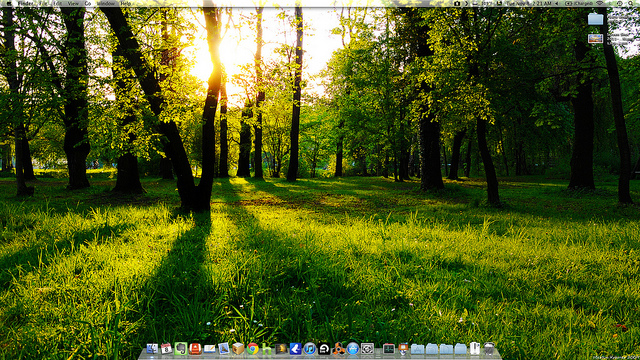Viewport: 640px width, 360px height.
Task: Open Finder from the Dock
Action: (152, 349)
